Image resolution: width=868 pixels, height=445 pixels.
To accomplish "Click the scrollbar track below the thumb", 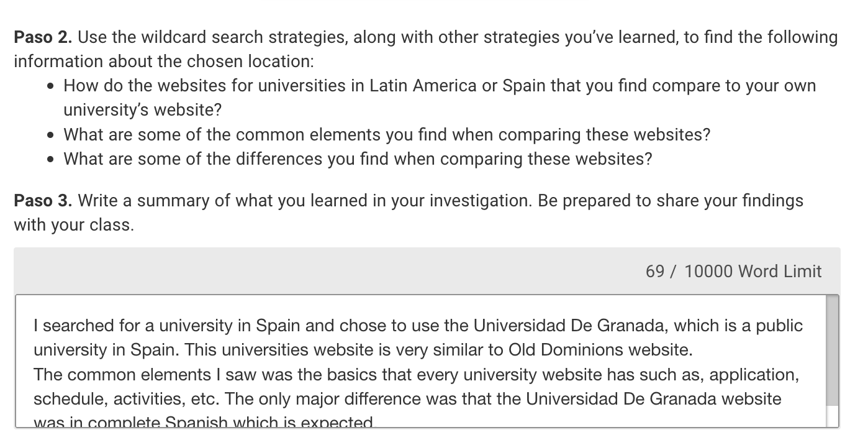I will click(x=833, y=416).
